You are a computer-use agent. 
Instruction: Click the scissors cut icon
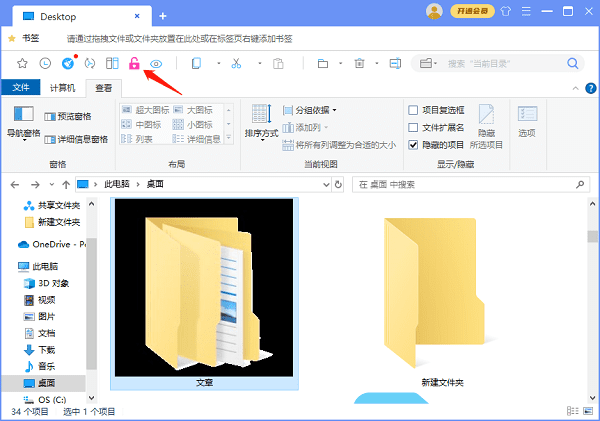(236, 63)
